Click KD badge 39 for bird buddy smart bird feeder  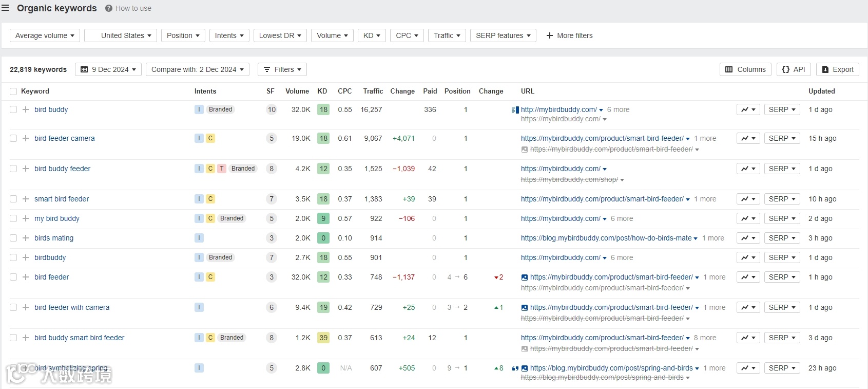(x=323, y=338)
